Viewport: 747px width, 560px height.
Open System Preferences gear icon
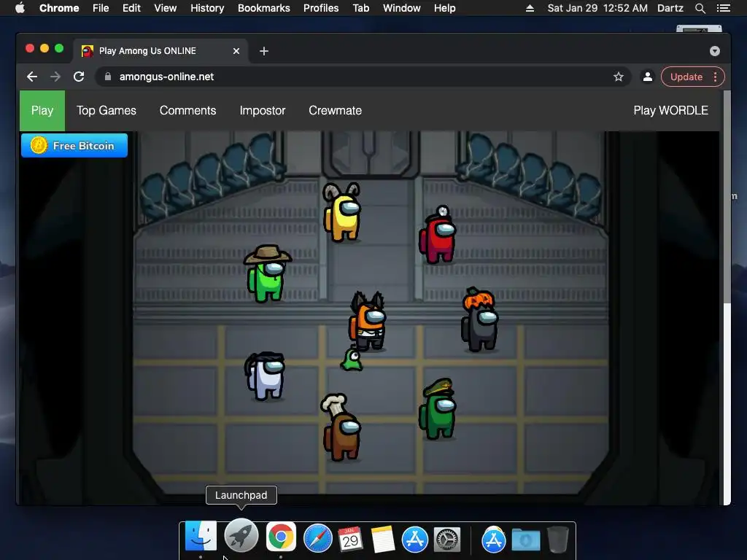[x=447, y=540]
